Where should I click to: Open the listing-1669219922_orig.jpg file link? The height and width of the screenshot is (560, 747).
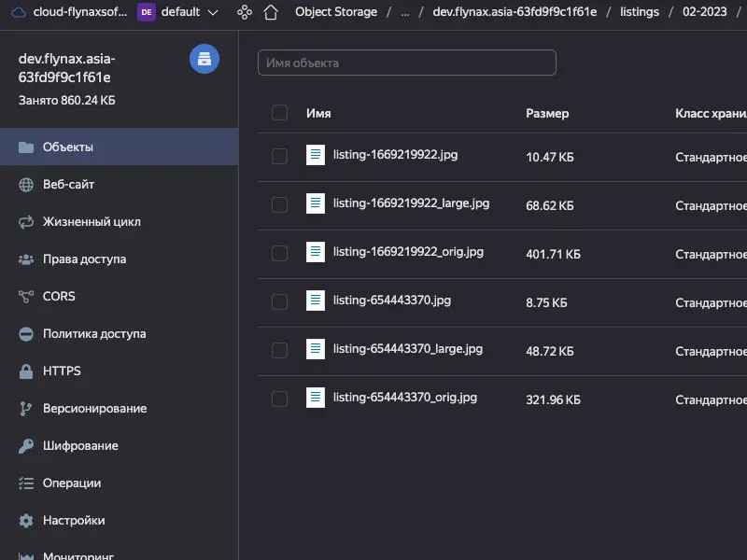tap(408, 252)
